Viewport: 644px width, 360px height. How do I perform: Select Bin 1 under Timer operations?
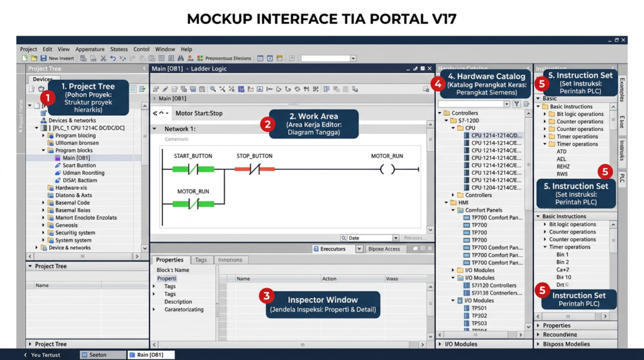coord(562,254)
